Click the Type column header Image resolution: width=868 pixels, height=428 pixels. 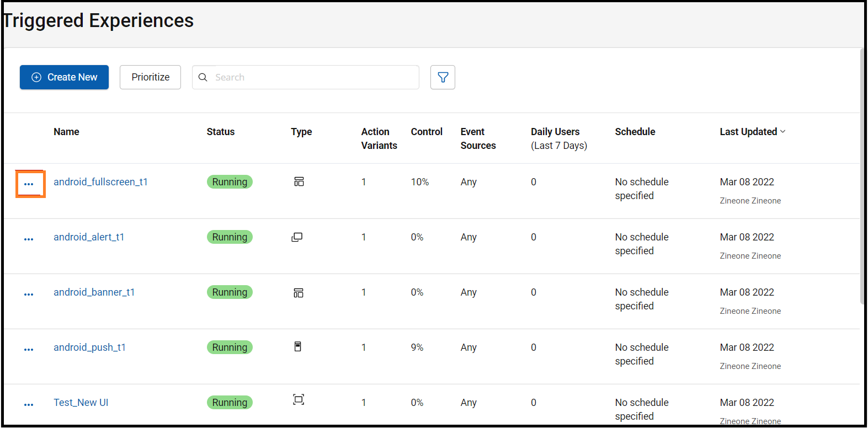click(x=301, y=132)
